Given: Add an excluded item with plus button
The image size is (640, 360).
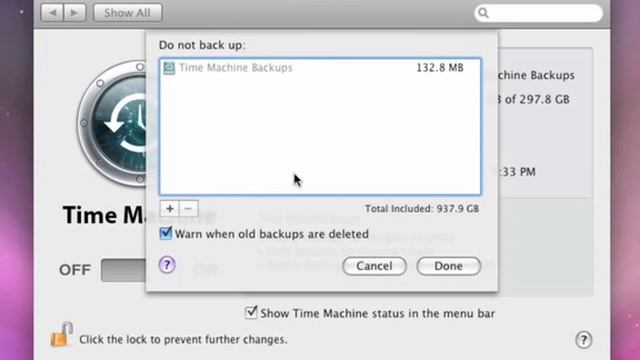Looking at the screenshot, I should click(x=169, y=209).
